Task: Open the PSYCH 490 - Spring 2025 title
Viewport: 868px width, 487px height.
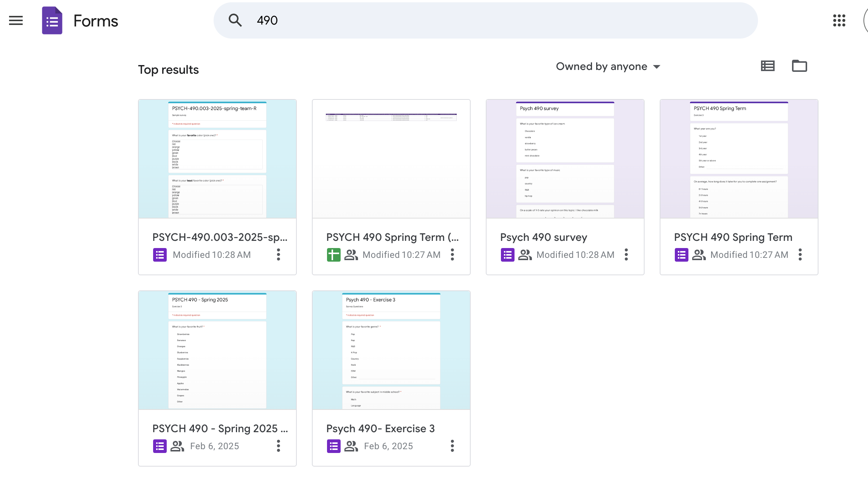Action: 220,428
